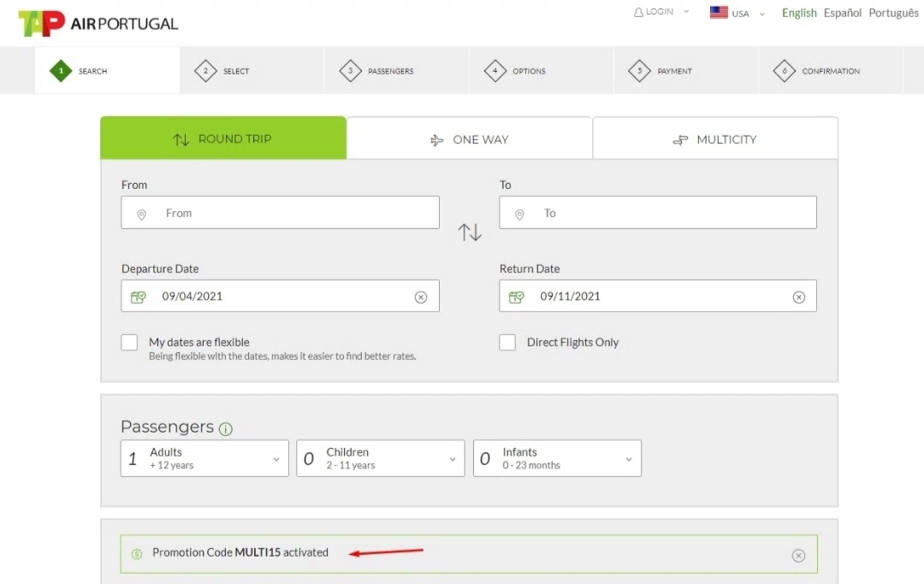Click the step 1 Search diamond icon
The image size is (924, 584).
coord(61,71)
